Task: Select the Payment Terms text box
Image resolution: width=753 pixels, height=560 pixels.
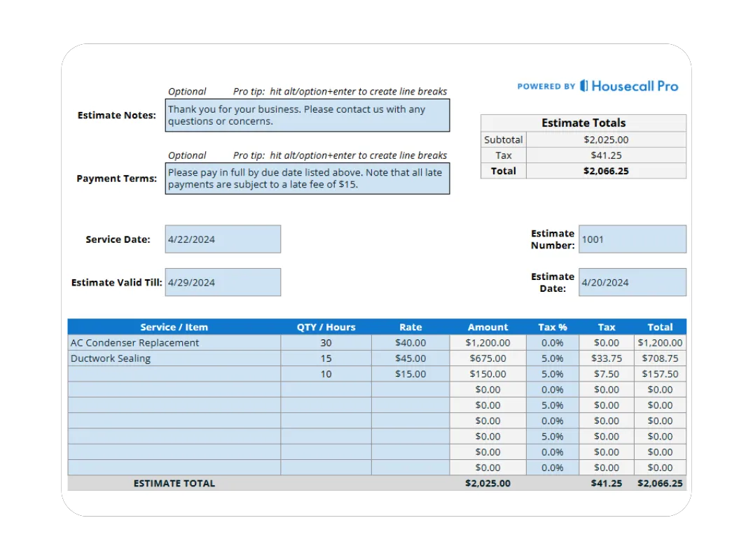Action: click(x=307, y=178)
